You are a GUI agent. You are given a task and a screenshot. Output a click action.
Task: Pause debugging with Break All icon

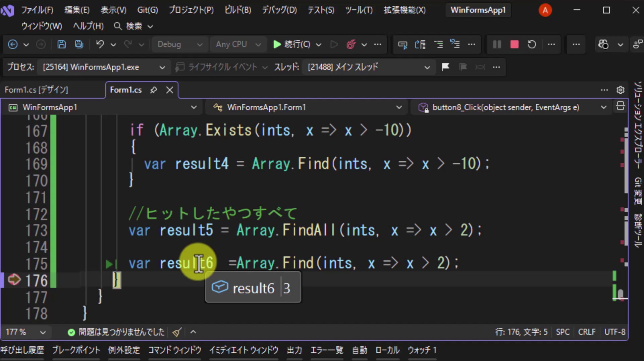[497, 44]
